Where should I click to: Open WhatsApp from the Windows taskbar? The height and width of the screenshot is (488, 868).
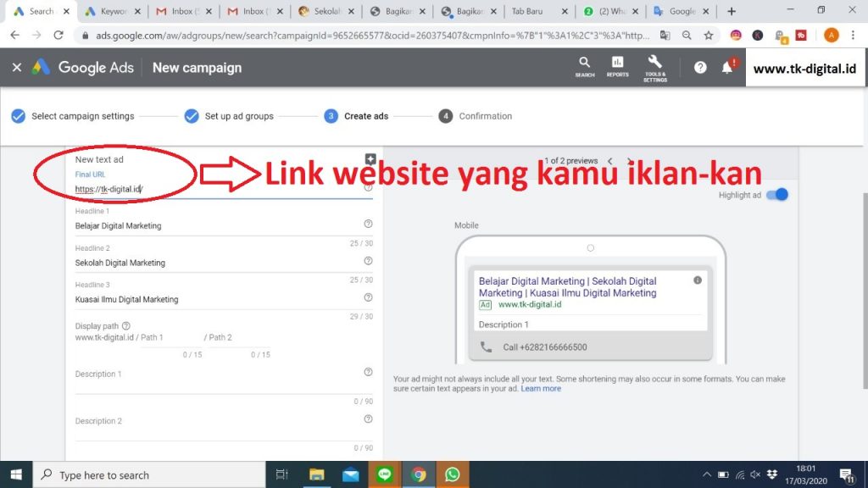click(452, 474)
